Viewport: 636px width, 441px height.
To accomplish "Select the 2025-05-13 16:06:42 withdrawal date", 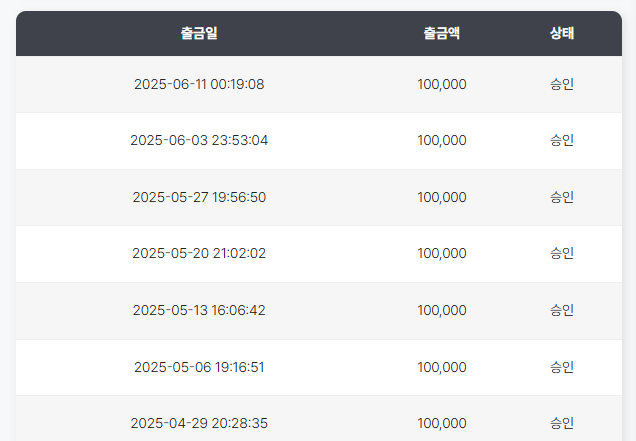I will coord(199,310).
